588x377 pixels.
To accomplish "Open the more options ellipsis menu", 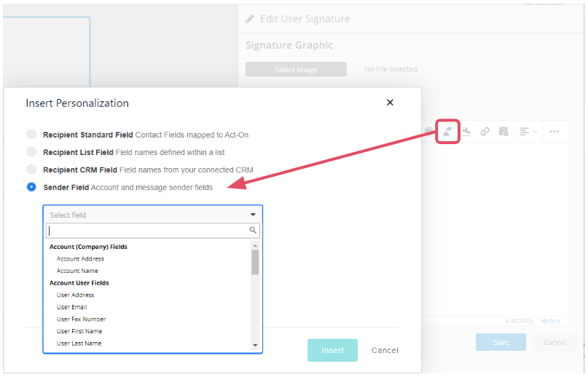I will click(x=554, y=132).
